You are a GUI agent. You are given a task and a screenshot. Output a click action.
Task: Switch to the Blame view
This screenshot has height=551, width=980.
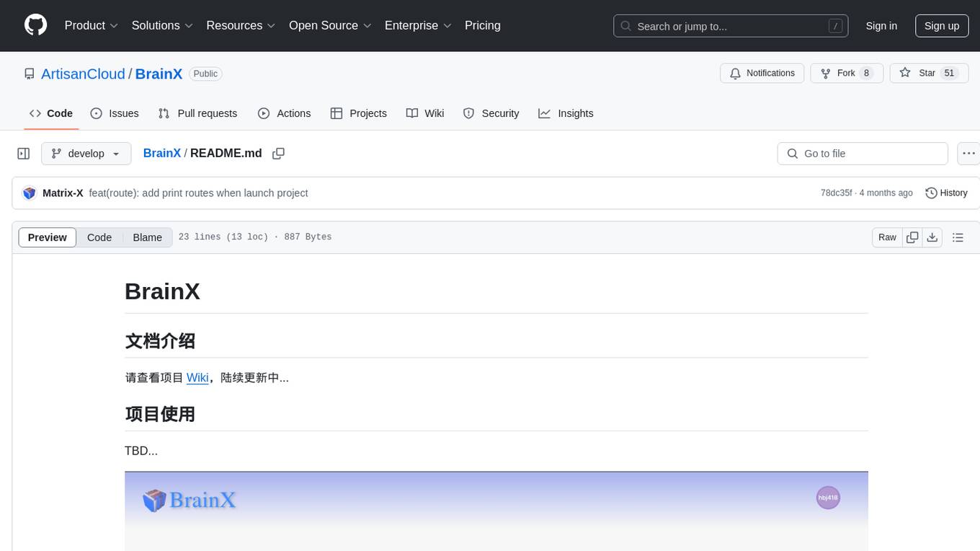147,237
